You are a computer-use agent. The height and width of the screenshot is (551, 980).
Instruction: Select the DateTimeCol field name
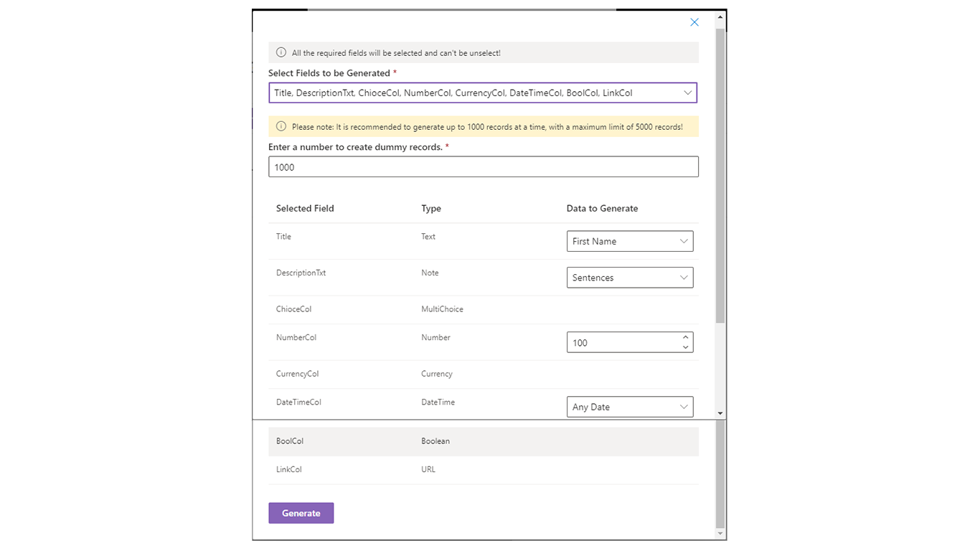pos(298,402)
